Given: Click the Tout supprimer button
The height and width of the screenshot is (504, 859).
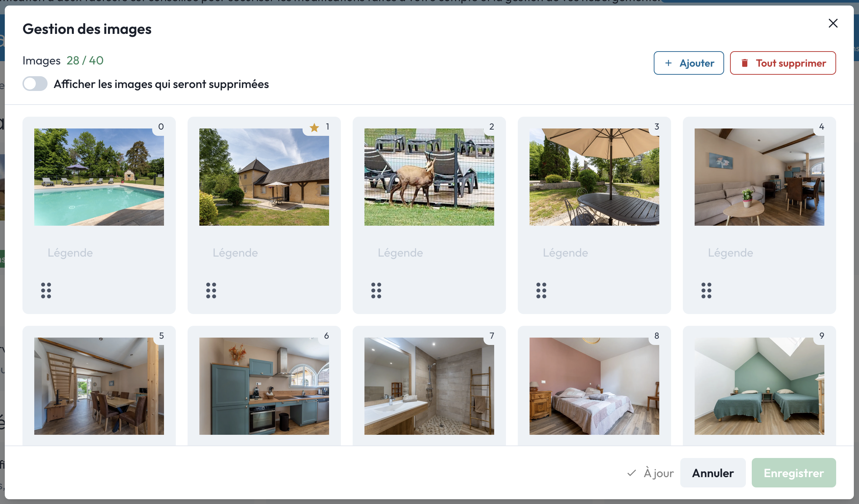Looking at the screenshot, I should point(783,63).
